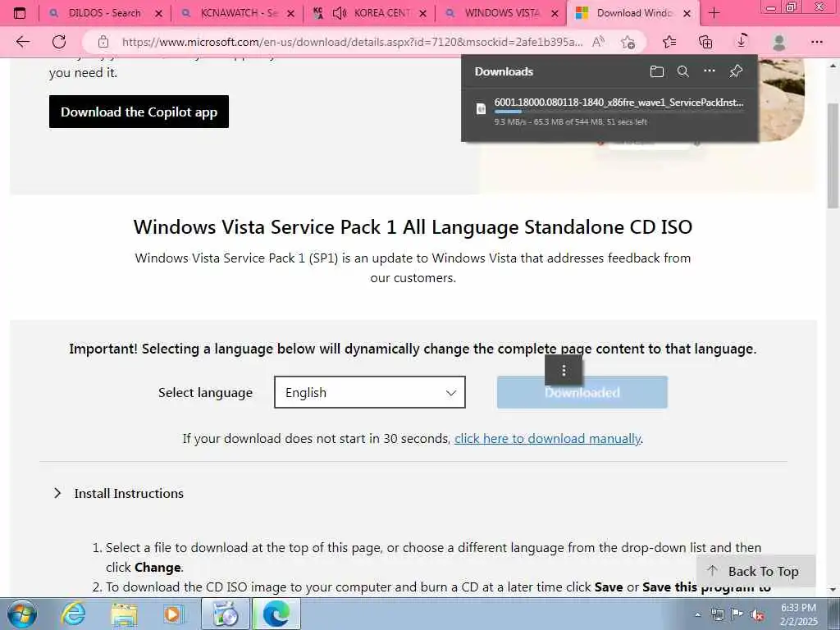This screenshot has width=840, height=630.
Task: Click the Downloaded button
Action: point(582,392)
